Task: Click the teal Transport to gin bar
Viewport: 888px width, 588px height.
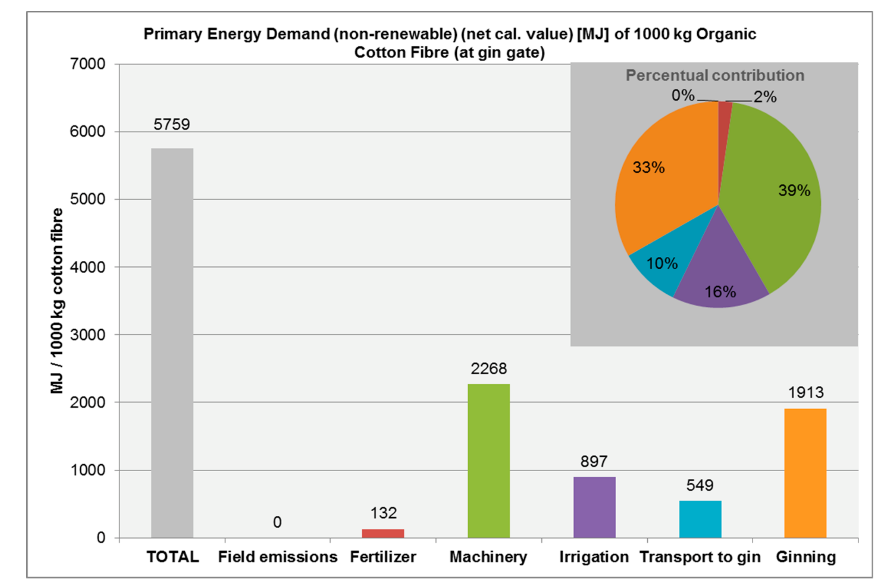Action: coord(700,519)
